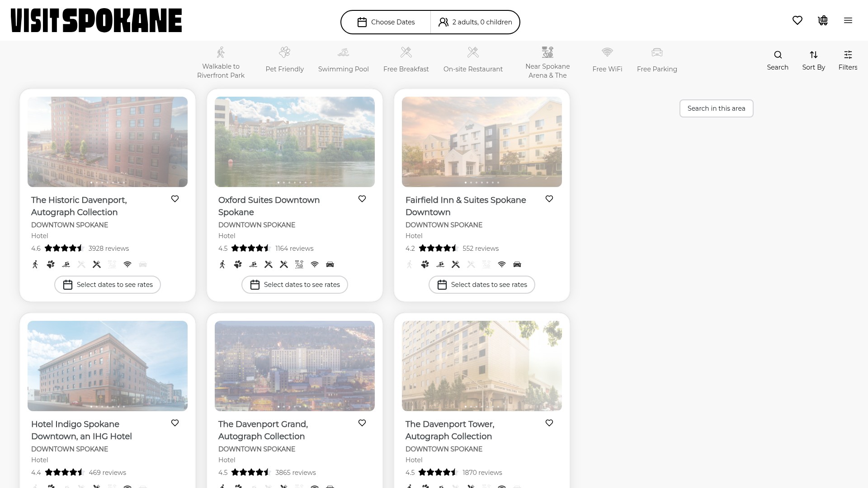Open the Choose Dates picker
Image resolution: width=868 pixels, height=488 pixels.
[x=386, y=22]
